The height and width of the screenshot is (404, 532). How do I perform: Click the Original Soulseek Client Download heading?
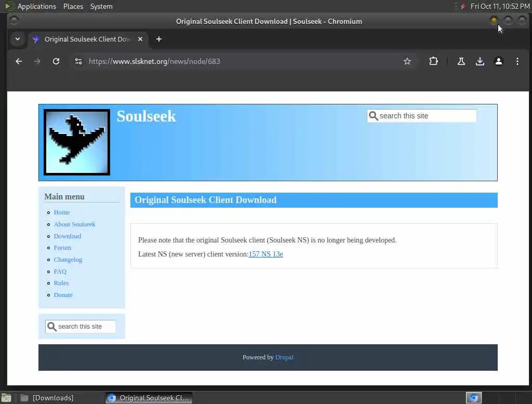206,200
